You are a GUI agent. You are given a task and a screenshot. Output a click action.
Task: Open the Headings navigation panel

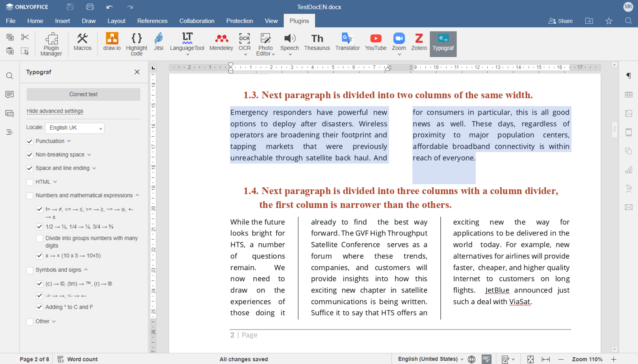click(10, 132)
